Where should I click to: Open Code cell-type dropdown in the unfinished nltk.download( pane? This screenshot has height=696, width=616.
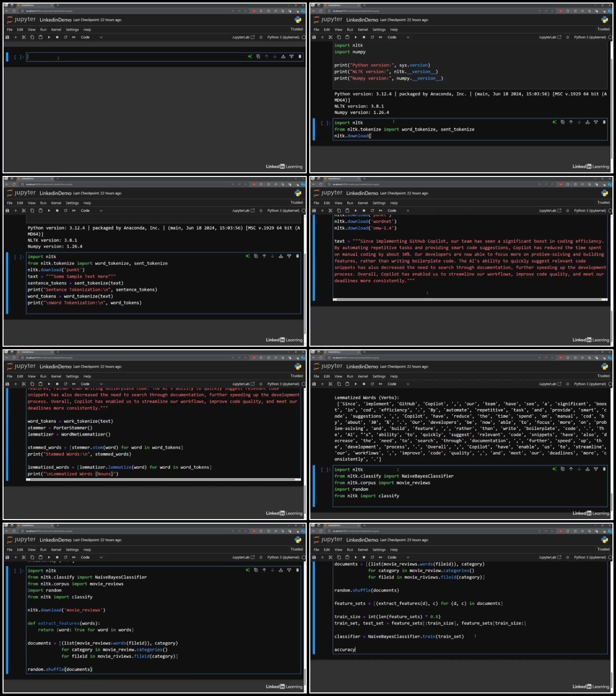click(398, 37)
